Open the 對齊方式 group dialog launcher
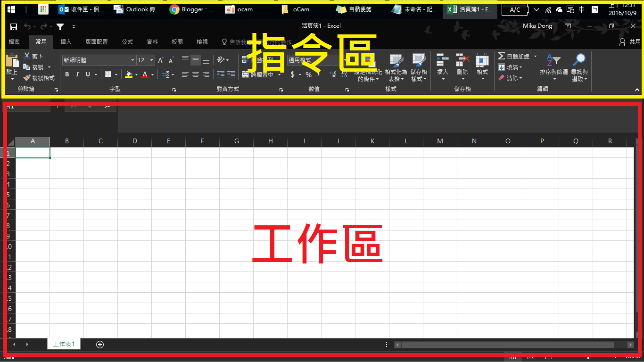 [281, 89]
